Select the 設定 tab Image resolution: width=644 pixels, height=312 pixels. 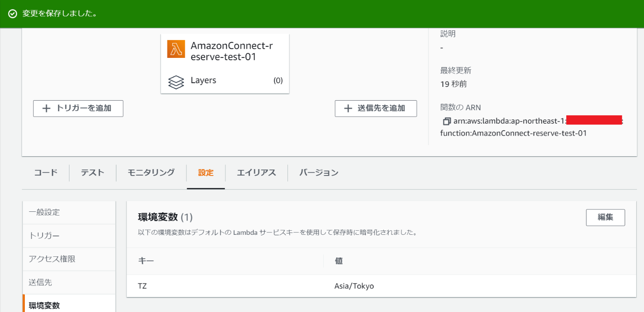[x=206, y=173]
